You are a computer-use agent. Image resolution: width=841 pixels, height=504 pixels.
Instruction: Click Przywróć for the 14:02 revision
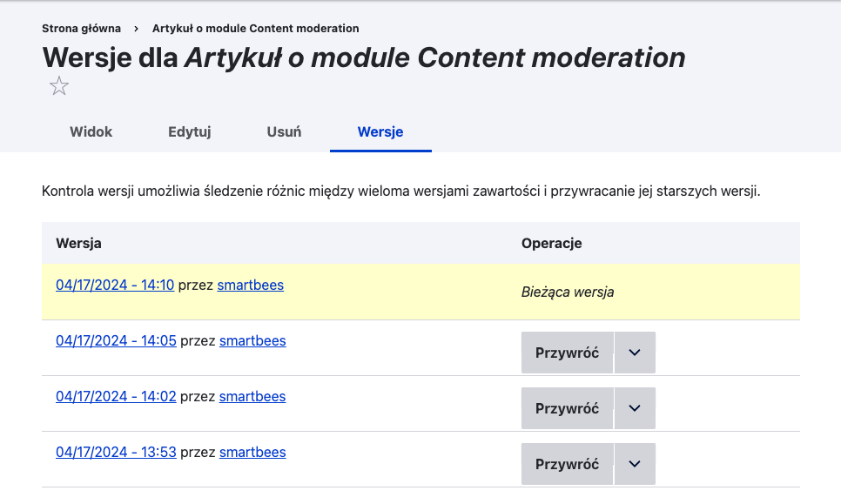(567, 407)
